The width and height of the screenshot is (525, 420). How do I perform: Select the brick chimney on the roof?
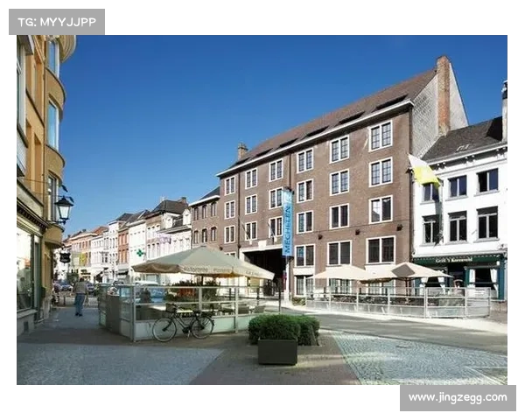coord(443,94)
